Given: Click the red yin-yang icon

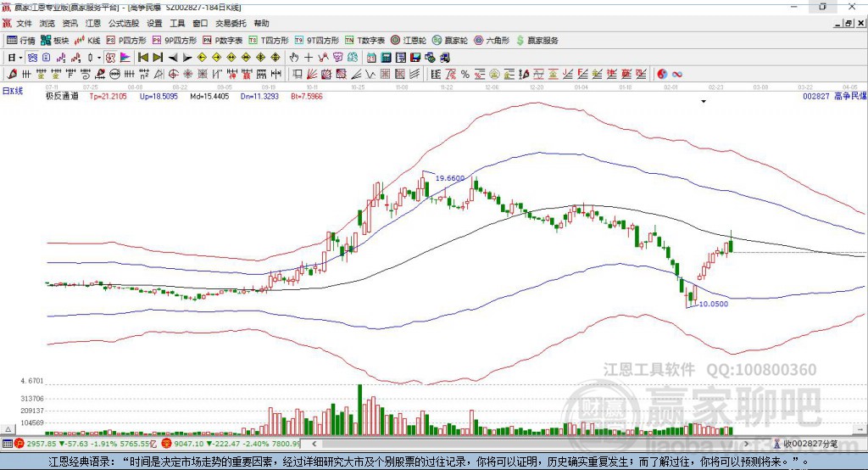Looking at the screenshot, I should tap(662, 75).
